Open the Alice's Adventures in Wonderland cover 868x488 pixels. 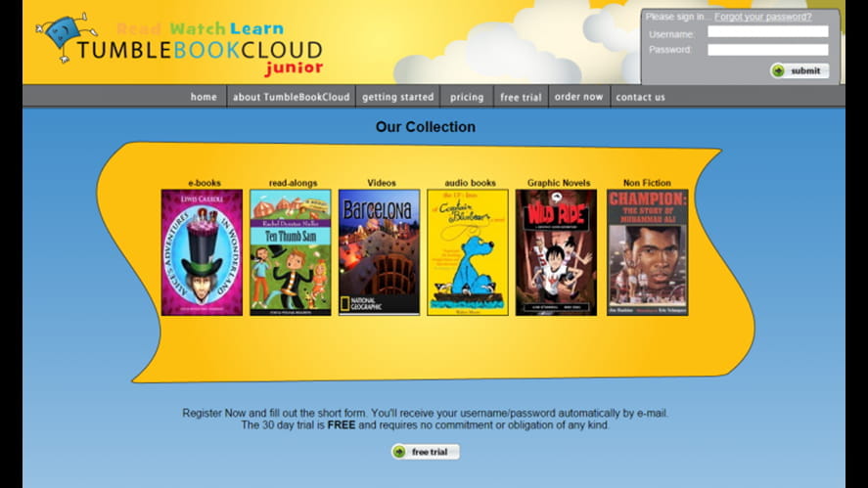pyautogui.click(x=202, y=253)
